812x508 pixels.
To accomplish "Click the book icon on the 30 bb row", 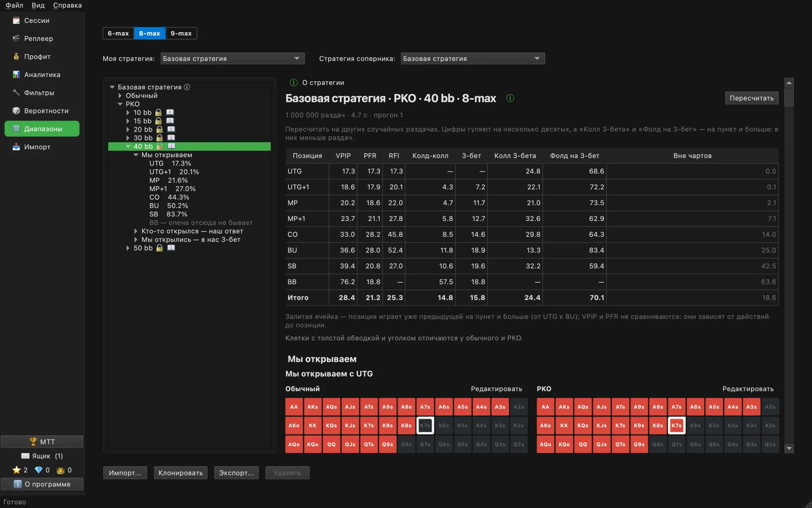I will click(171, 138).
